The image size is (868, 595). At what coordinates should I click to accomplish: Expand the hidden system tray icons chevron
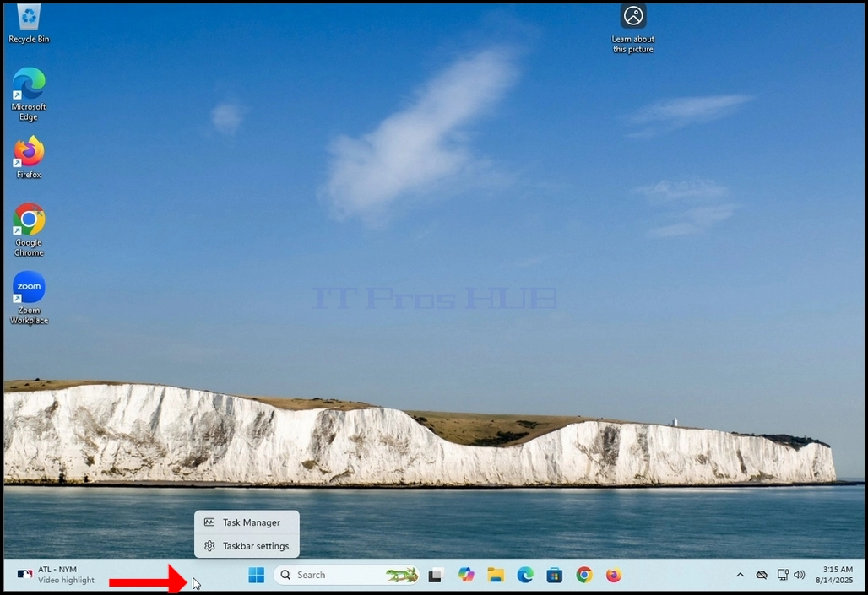(x=741, y=575)
